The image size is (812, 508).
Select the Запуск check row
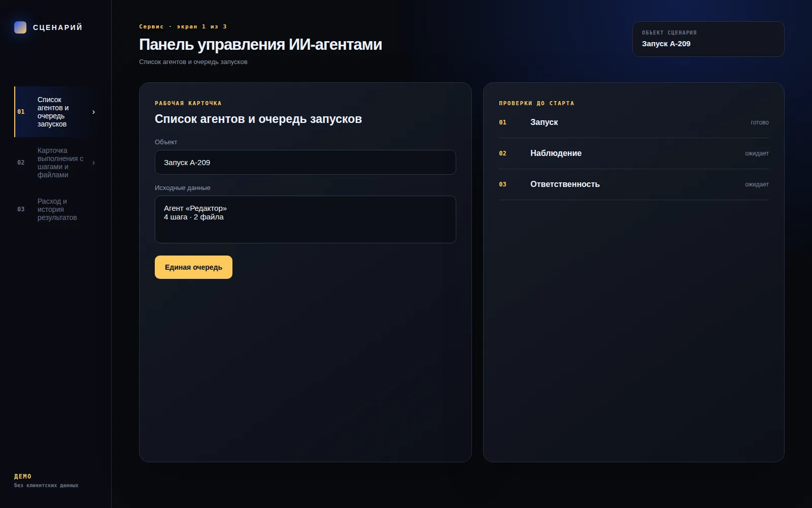pos(634,122)
